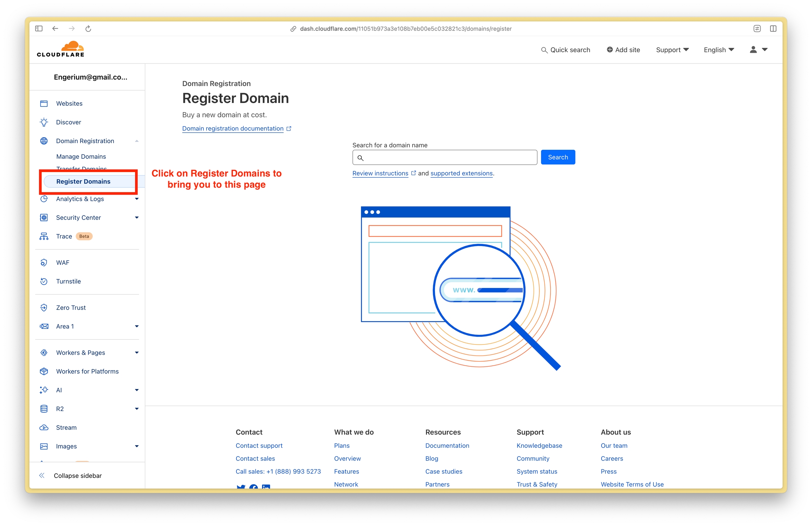Click the blue Search button

click(558, 157)
